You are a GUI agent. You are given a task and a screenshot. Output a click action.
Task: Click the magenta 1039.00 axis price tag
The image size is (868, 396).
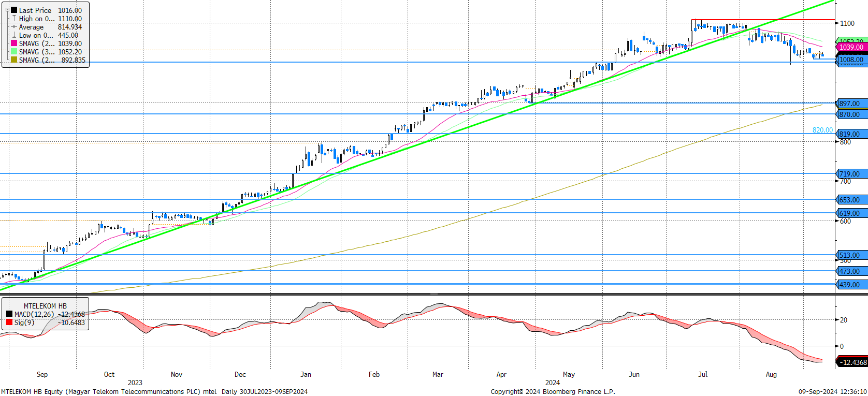[x=852, y=47]
